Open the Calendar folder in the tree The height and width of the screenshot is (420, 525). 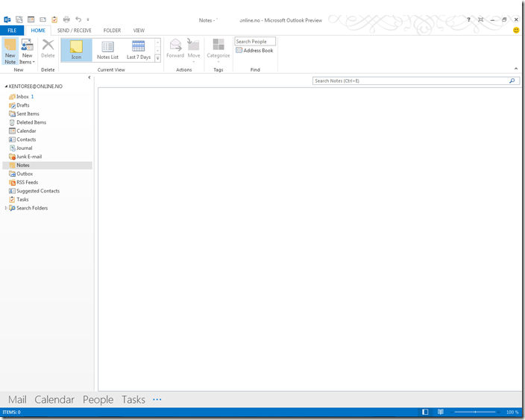point(47,131)
